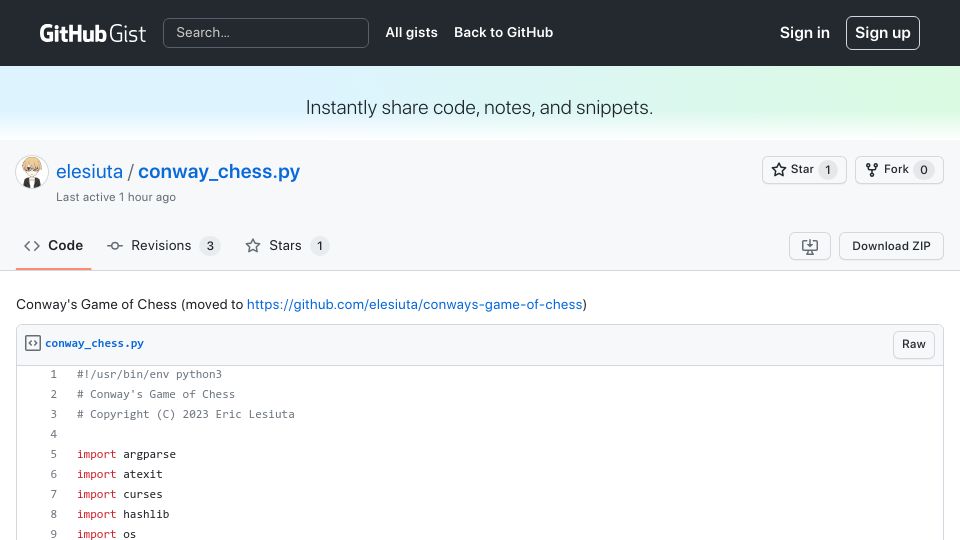Viewport: 960px width, 540px height.
Task: Open the conway_chess.py file header link
Action: (x=94, y=343)
